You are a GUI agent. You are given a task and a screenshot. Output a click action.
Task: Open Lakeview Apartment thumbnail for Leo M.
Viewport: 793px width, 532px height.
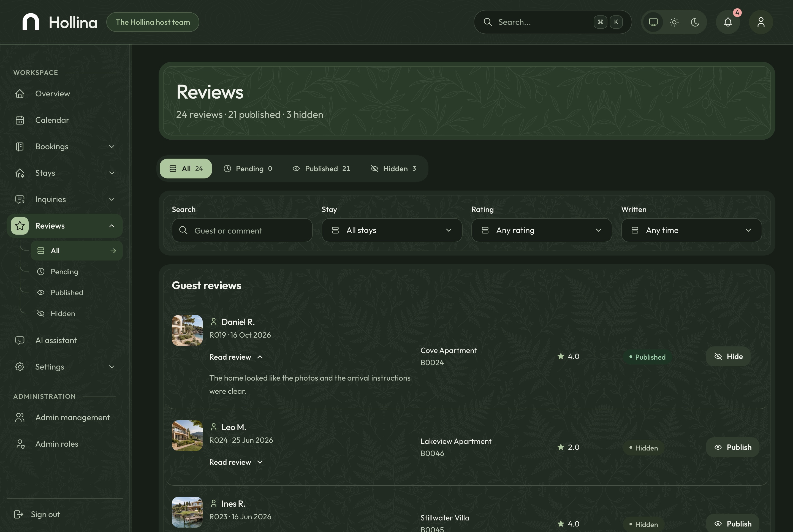(187, 436)
